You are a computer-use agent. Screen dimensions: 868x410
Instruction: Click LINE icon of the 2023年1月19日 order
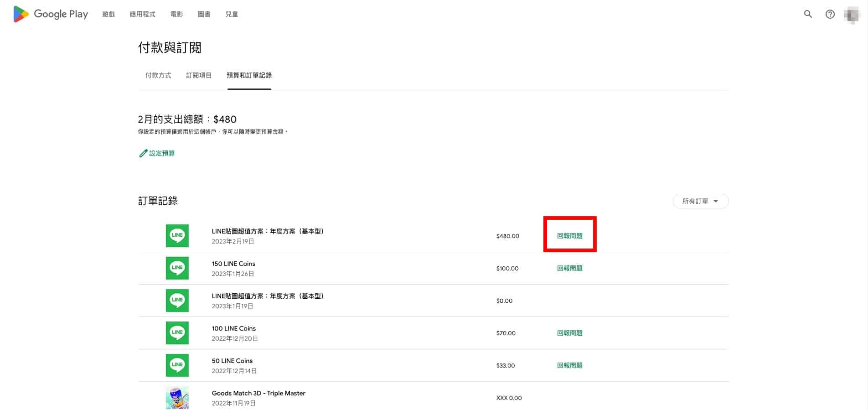(177, 301)
